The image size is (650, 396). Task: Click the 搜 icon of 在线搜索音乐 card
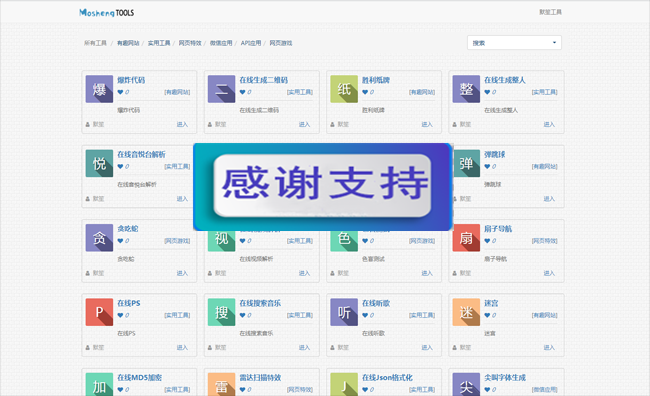point(221,312)
